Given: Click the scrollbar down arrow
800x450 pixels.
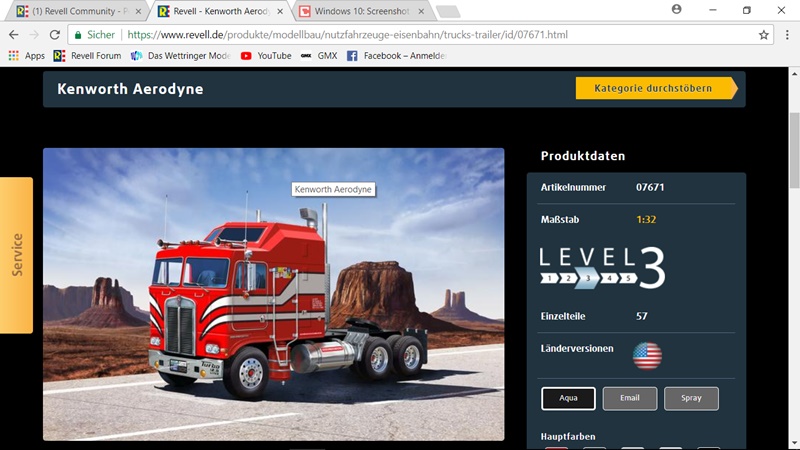Looking at the screenshot, I should click(x=794, y=443).
